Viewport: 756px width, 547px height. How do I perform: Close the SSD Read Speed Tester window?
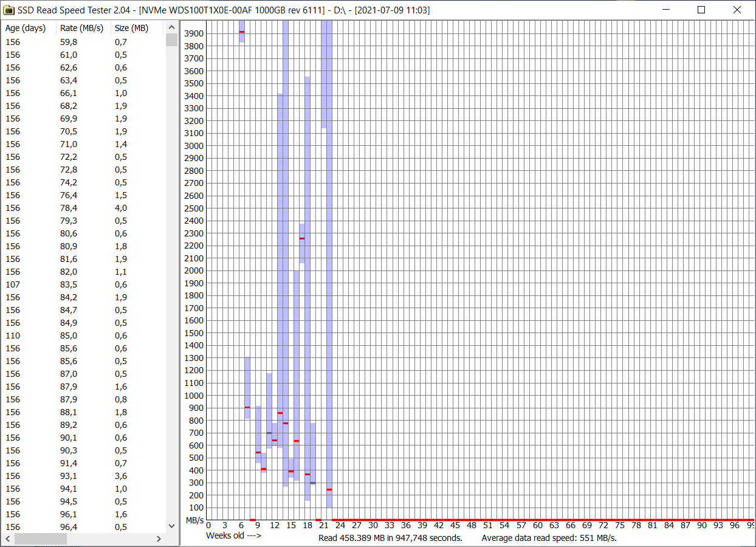coord(737,10)
